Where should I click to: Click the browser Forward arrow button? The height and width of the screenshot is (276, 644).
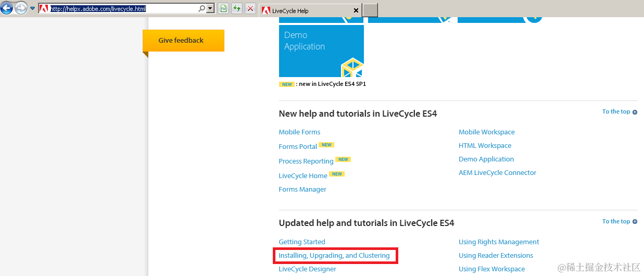point(21,8)
